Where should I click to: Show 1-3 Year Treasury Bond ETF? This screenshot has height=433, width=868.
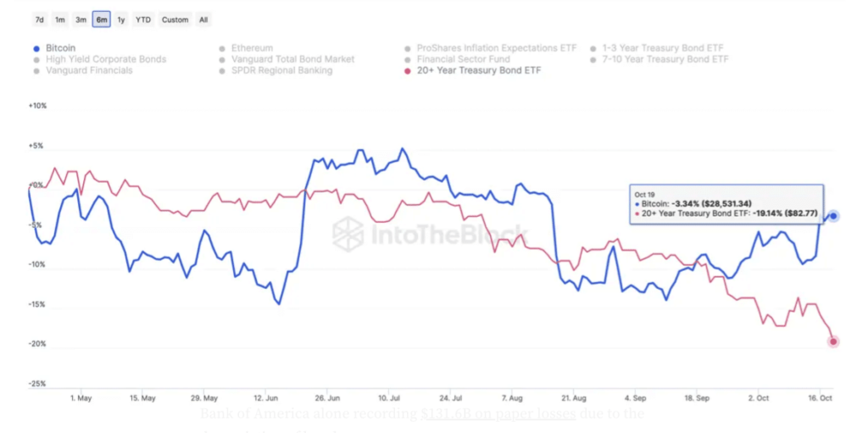tap(662, 48)
